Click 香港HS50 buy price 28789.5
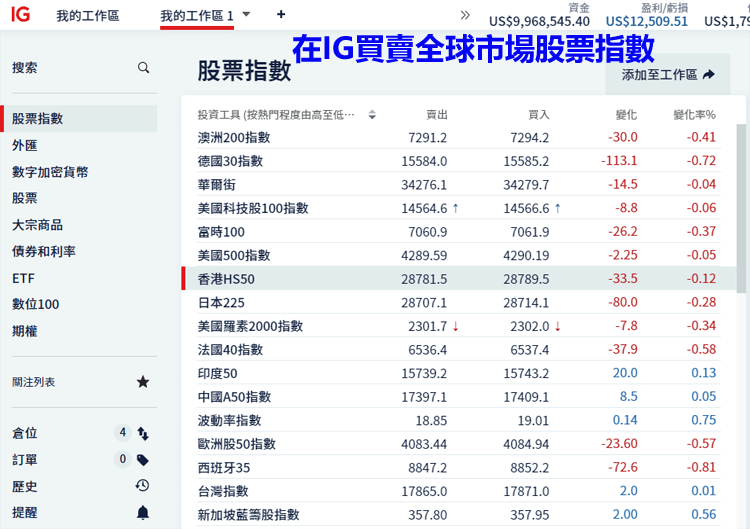750x529 pixels. coord(526,279)
